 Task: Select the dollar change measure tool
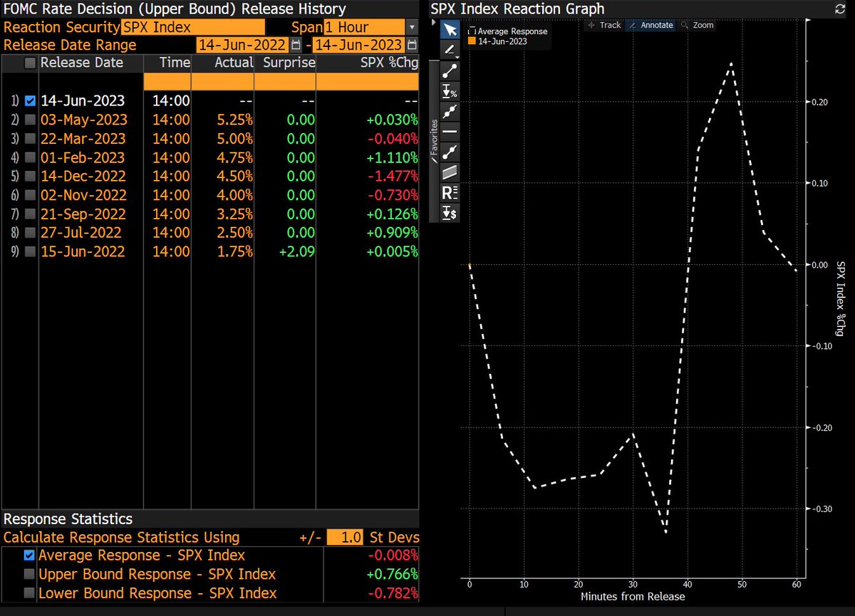point(450,212)
